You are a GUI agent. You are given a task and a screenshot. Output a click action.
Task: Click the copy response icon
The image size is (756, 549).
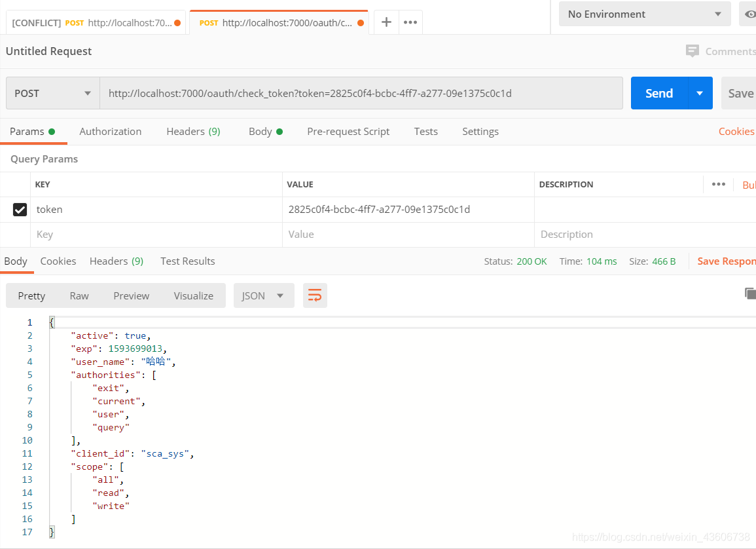tap(749, 293)
